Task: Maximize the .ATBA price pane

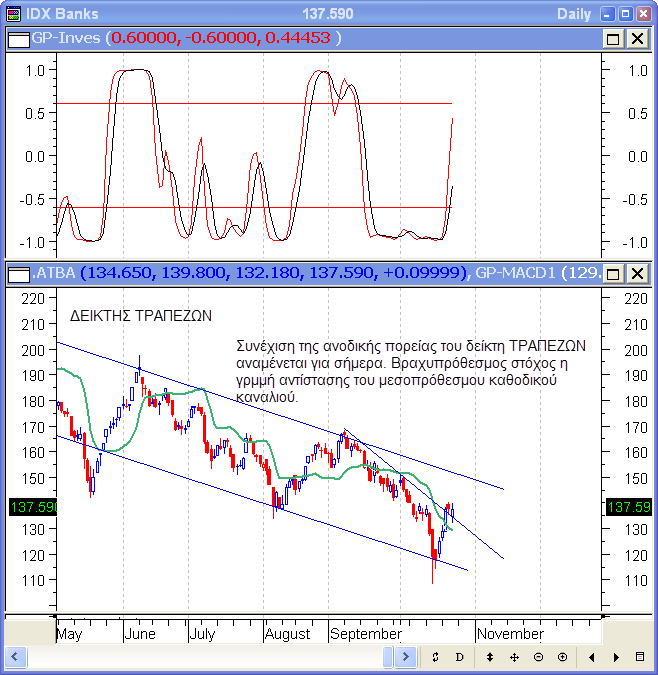Action: click(613, 273)
